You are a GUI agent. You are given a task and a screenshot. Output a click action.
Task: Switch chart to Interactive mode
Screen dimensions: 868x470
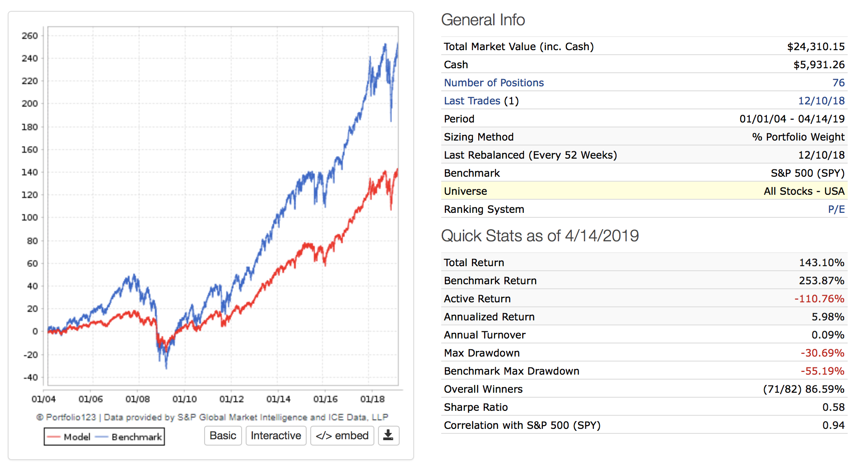275,436
